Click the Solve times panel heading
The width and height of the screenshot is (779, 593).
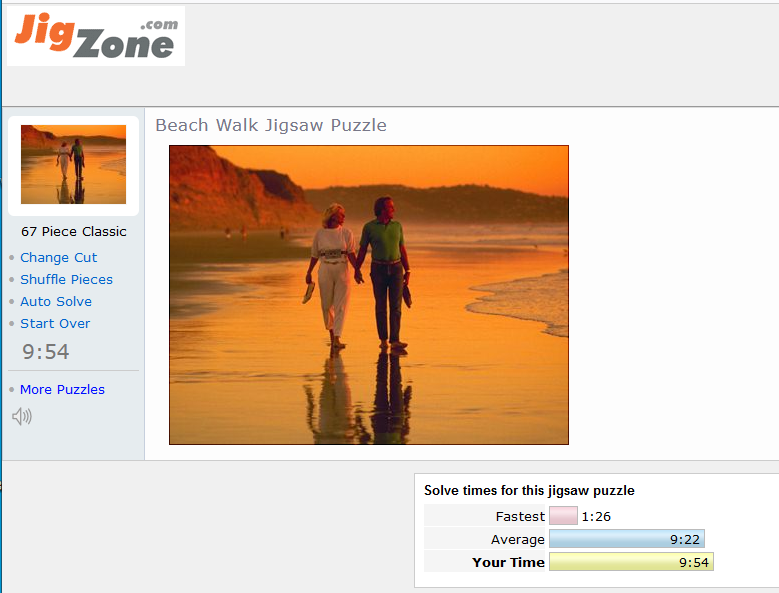529,491
